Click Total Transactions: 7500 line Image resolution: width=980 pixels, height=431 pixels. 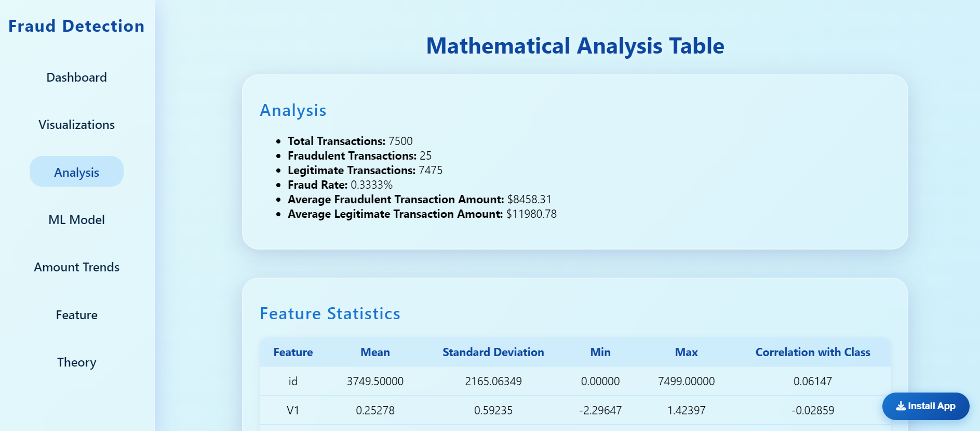coord(350,141)
